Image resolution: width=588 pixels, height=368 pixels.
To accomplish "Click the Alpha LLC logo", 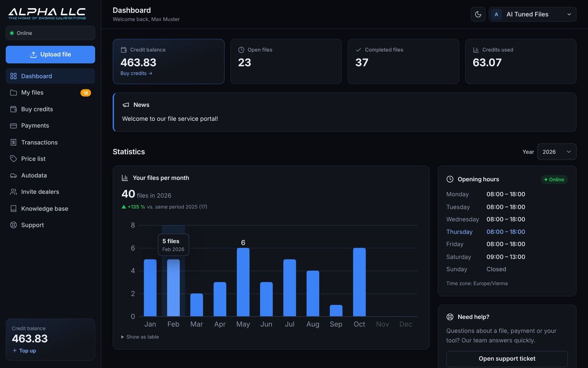I will 47,13.
